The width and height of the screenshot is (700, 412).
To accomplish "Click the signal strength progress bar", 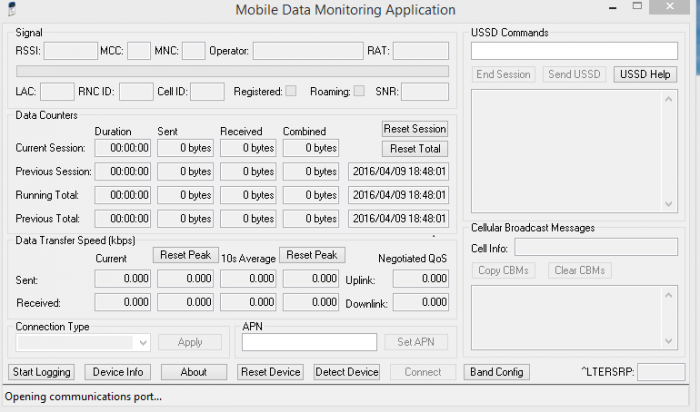I will point(232,71).
